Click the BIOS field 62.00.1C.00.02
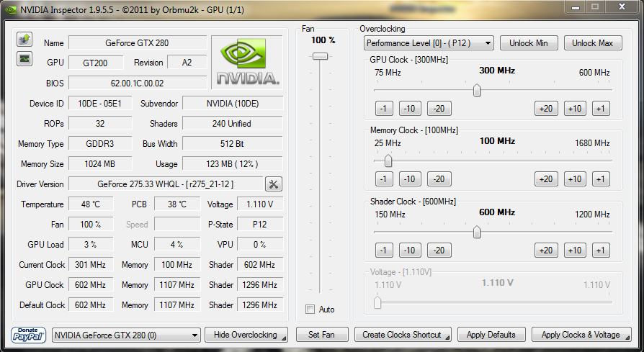 coord(137,84)
